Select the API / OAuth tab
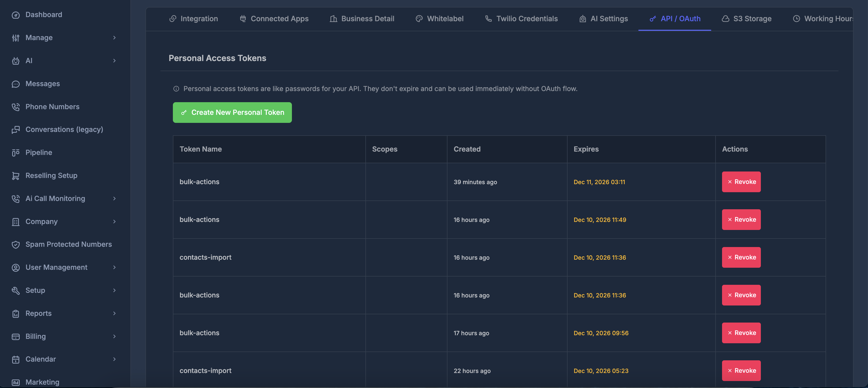This screenshot has width=868, height=388. (x=675, y=19)
